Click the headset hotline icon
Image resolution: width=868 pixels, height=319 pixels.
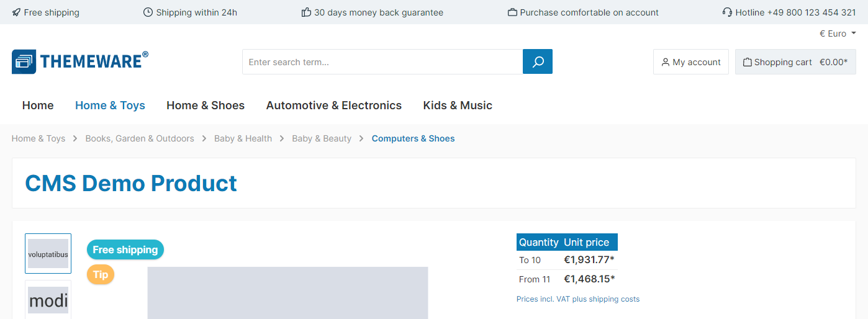(x=728, y=12)
